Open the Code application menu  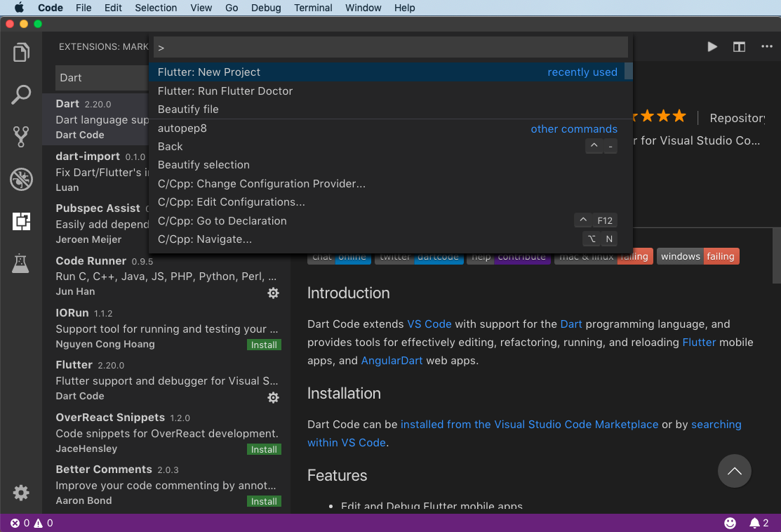[51, 8]
